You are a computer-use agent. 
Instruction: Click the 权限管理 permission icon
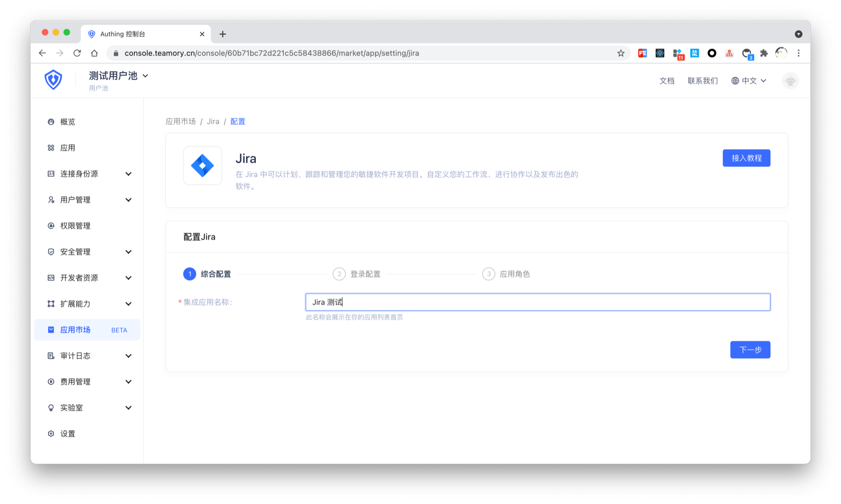pos(51,226)
